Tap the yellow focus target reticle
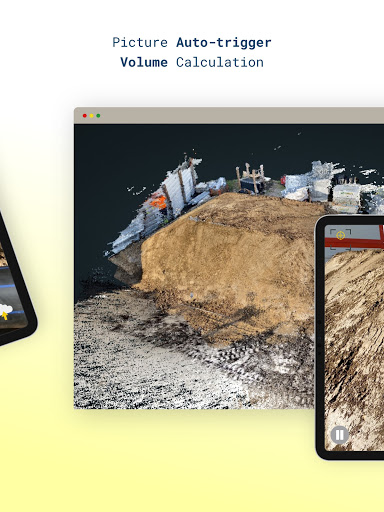 coord(340,235)
